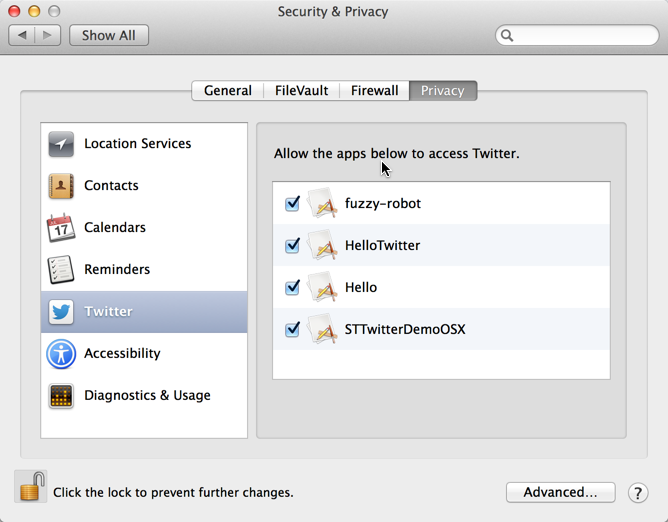
Task: Click the Calendars icon showing 17
Action: click(61, 228)
